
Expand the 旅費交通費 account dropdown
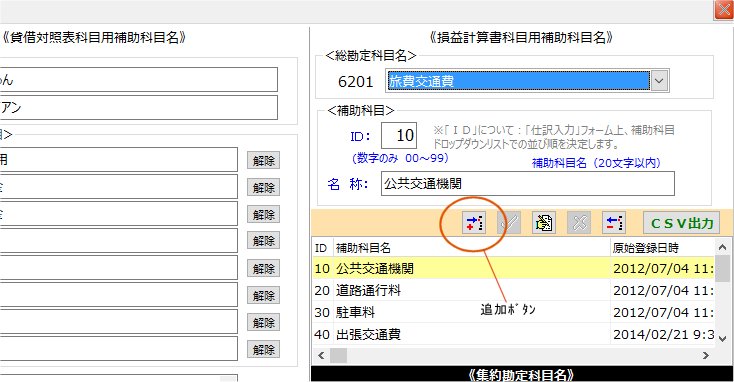[x=659, y=81]
